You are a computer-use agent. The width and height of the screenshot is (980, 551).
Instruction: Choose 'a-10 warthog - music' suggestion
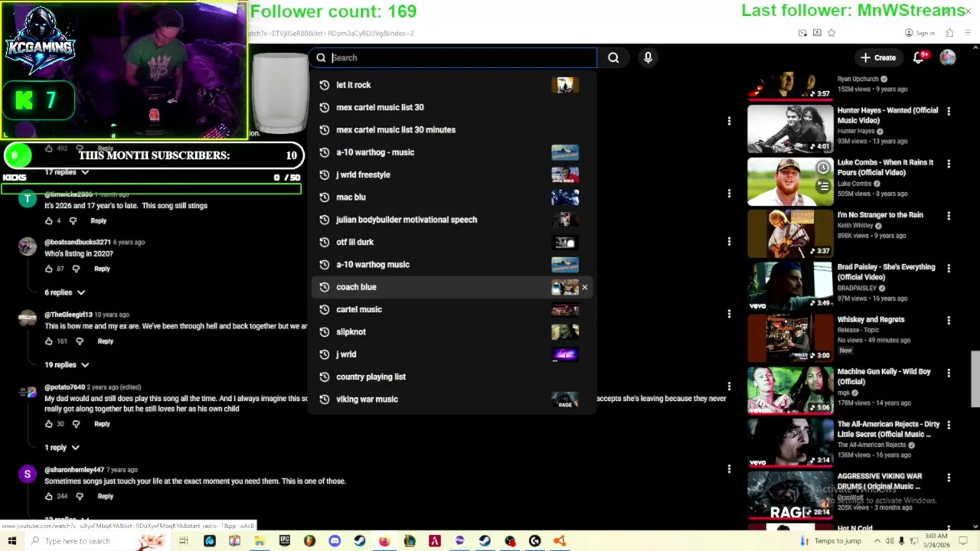pyautogui.click(x=452, y=152)
